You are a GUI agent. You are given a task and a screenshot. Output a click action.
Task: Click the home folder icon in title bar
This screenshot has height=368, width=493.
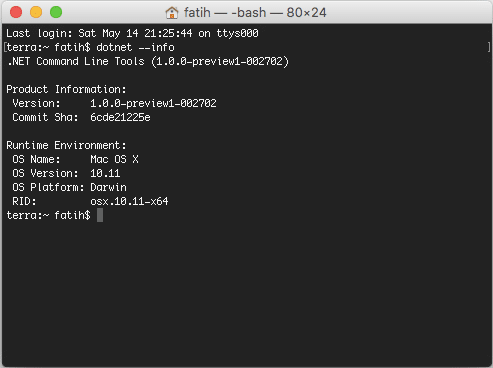172,13
